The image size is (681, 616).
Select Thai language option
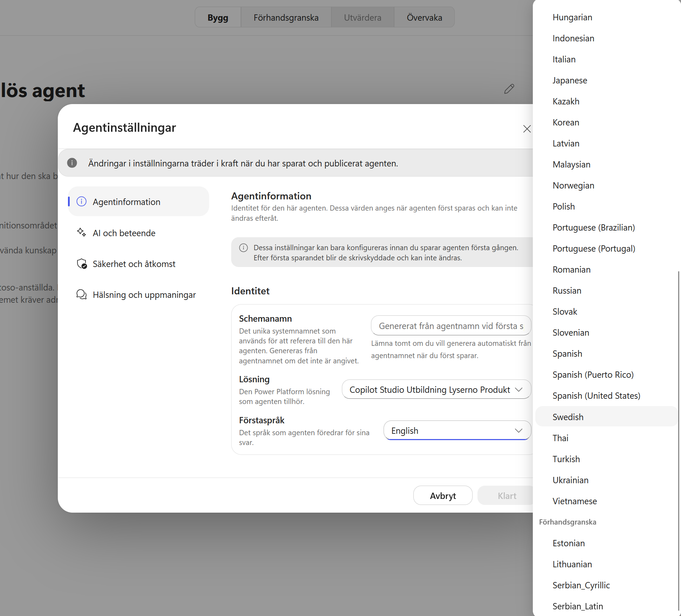click(x=606, y=438)
